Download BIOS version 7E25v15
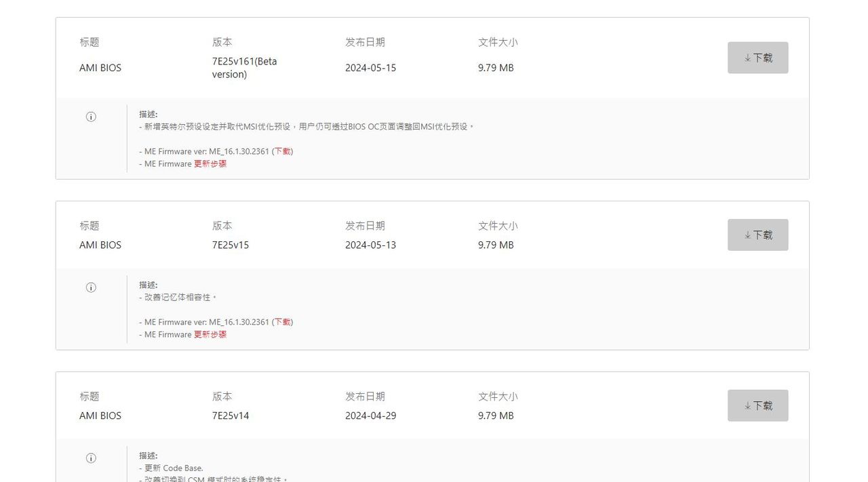The height and width of the screenshot is (482, 868). pos(757,235)
